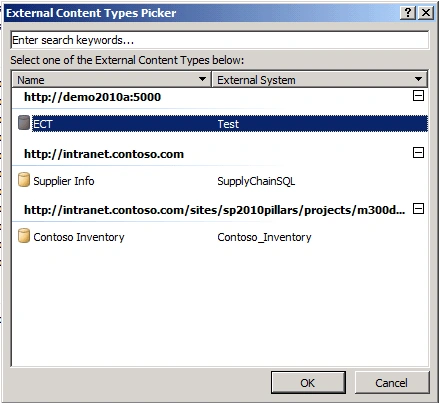Collapse the http://intranet.contoso.com group
439x403 pixels.
(x=418, y=153)
